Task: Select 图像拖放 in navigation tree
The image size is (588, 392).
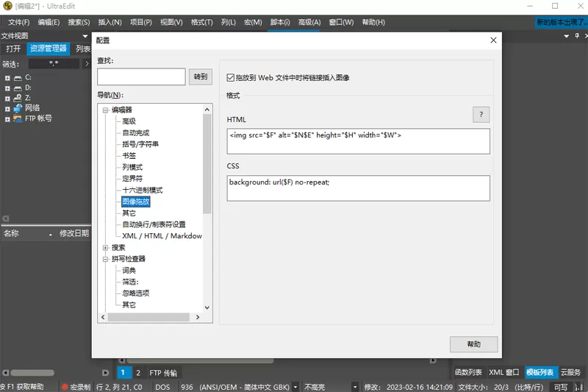Action: tap(136, 202)
